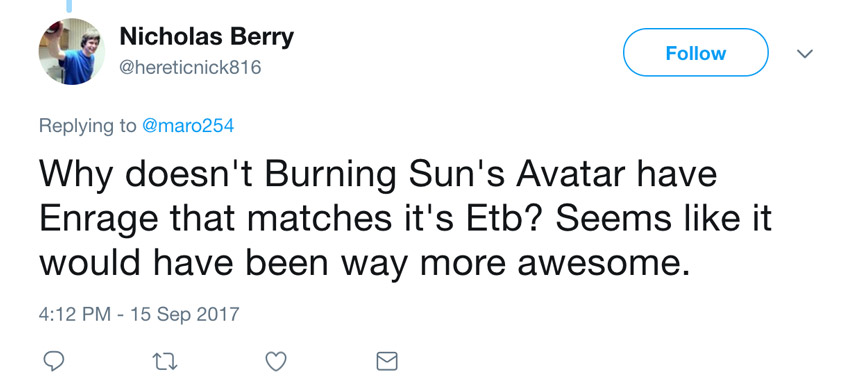Image resolution: width=850 pixels, height=392 pixels.
Task: Like the tweet with the heart icon
Action: (275, 362)
